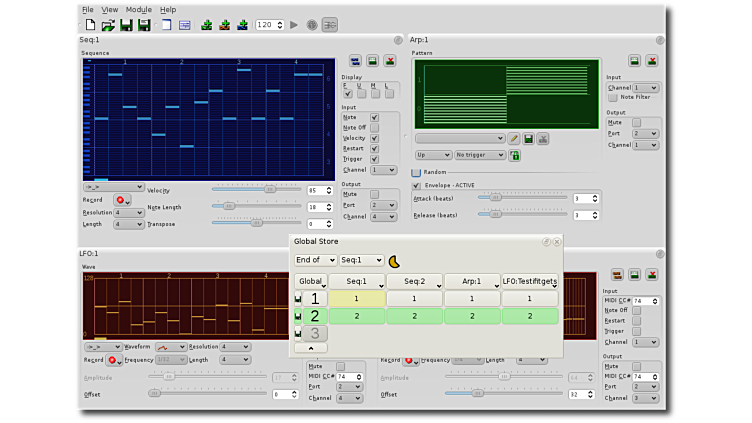
Task: Enable the Arp Random checkbox
Action: [417, 172]
